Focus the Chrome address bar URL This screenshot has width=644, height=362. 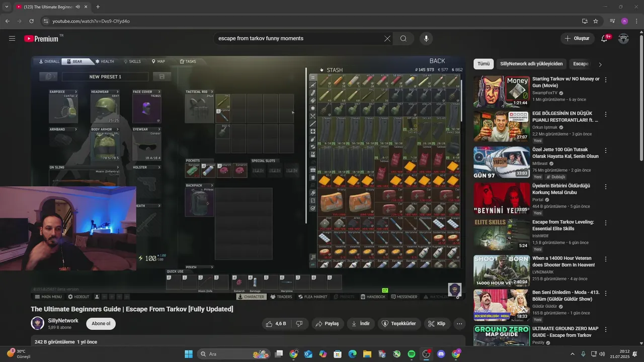pyautogui.click(x=91, y=21)
